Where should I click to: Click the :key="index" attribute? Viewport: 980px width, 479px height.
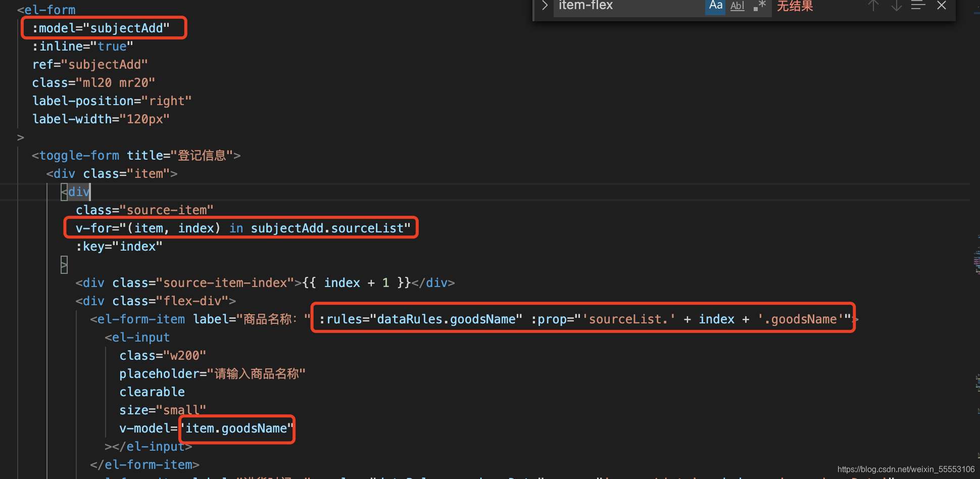pyautogui.click(x=119, y=247)
